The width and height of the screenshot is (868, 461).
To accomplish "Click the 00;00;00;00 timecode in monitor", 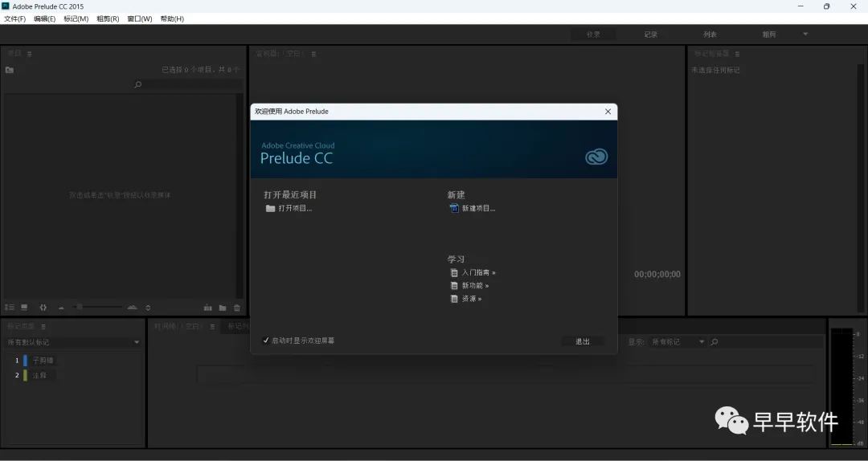I will click(x=657, y=275).
